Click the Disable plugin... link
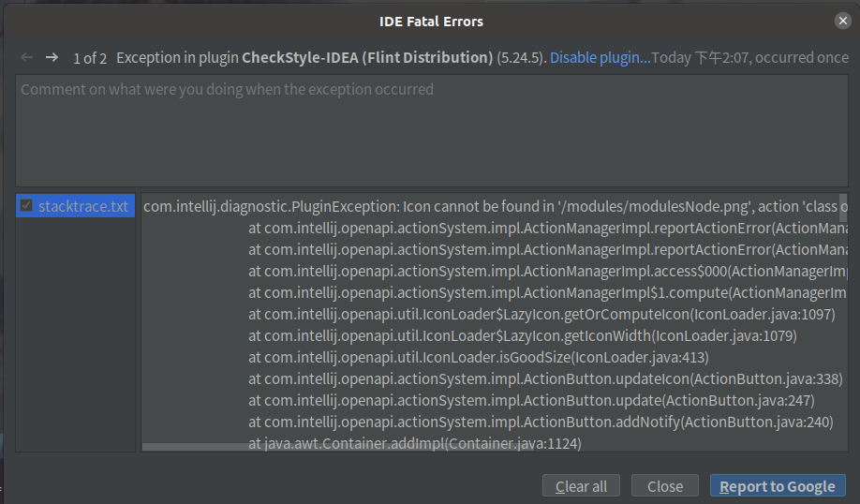This screenshot has height=504, width=860. 600,57
